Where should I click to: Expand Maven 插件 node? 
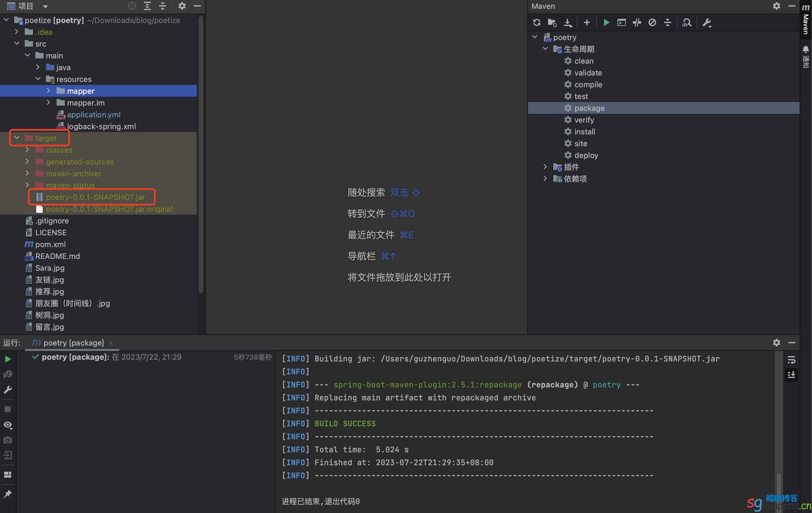tap(545, 167)
